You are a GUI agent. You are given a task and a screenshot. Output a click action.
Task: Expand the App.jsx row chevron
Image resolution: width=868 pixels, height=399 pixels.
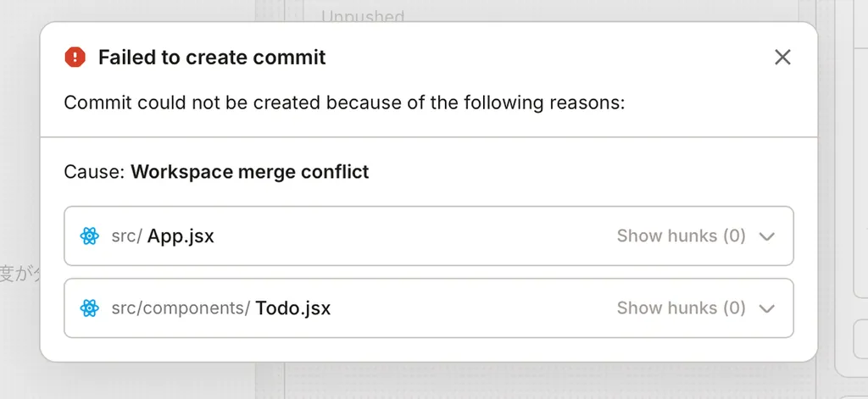(767, 236)
